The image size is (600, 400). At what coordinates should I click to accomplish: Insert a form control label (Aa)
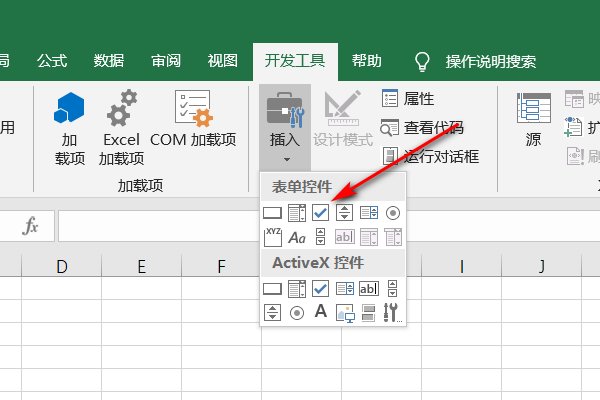pyautogui.click(x=297, y=238)
